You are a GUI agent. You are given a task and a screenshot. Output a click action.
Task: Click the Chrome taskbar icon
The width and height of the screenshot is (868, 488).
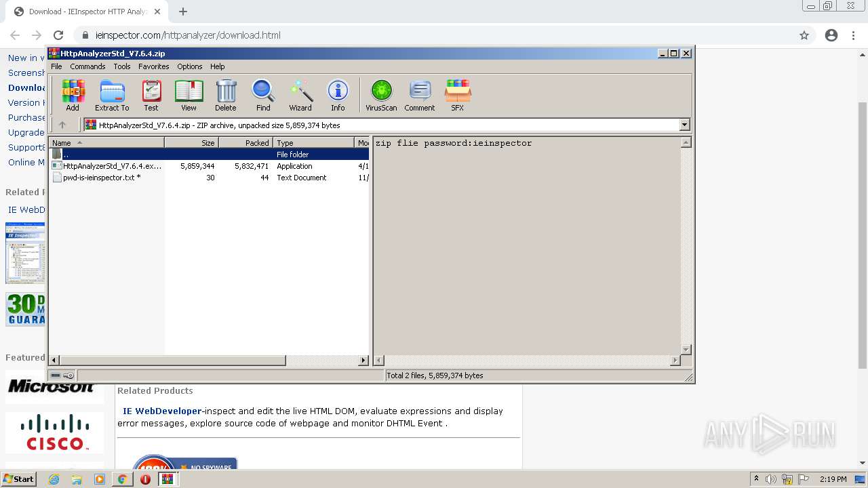pos(123,479)
